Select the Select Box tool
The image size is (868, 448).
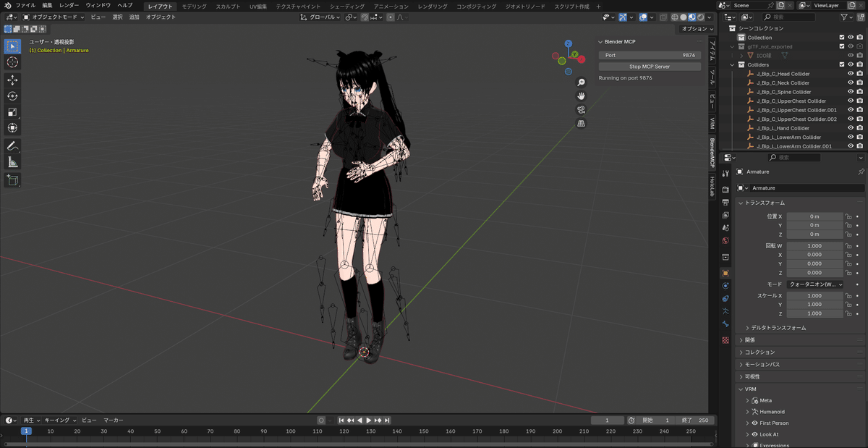[x=12, y=46]
